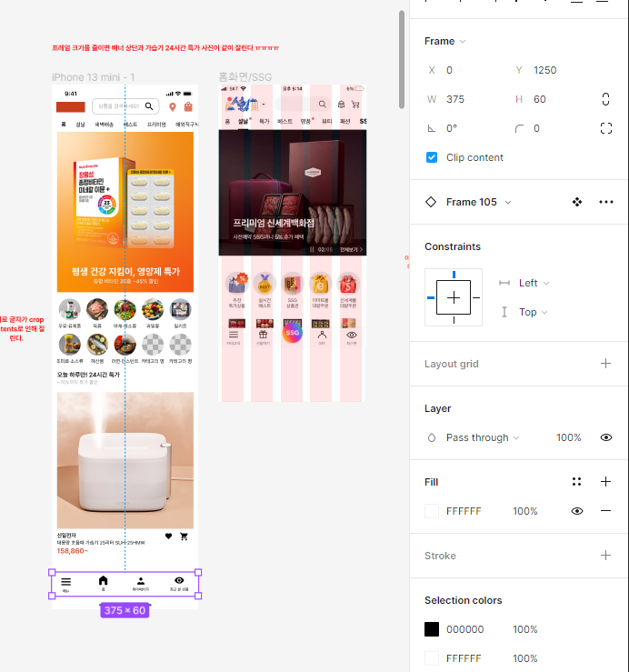The height and width of the screenshot is (672, 629).
Task: Open the horizontal constraint Left dropdown
Action: pyautogui.click(x=534, y=283)
